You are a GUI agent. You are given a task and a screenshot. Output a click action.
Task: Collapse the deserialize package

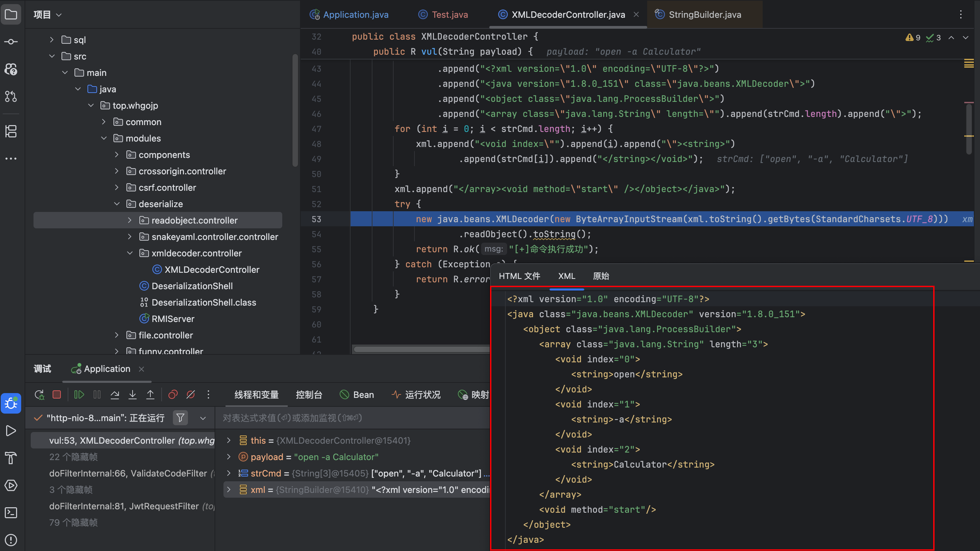(x=117, y=204)
